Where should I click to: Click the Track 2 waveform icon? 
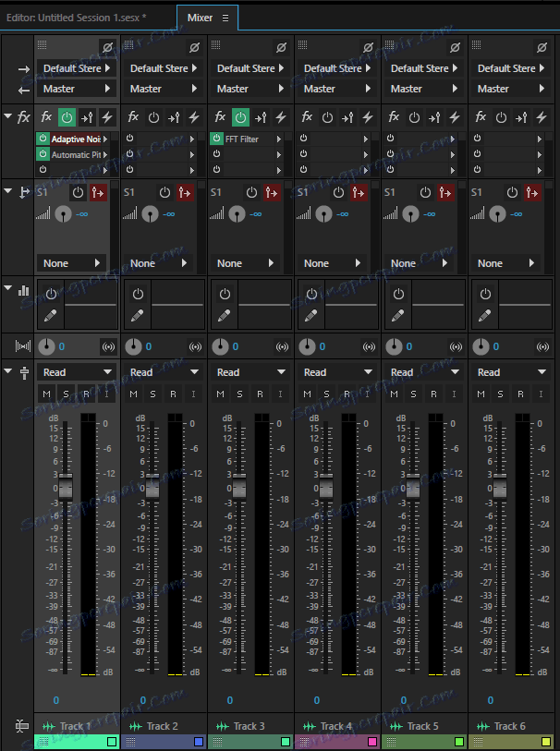point(136,726)
